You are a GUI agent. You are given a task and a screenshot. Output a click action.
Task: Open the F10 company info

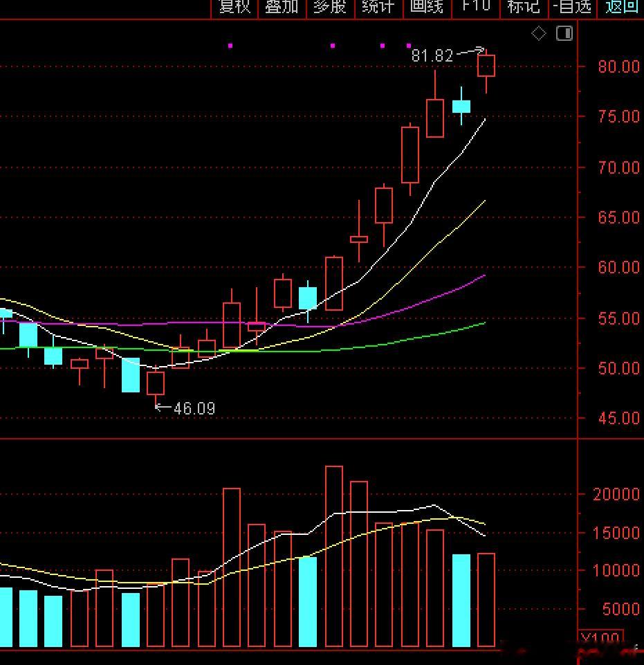(x=476, y=7)
